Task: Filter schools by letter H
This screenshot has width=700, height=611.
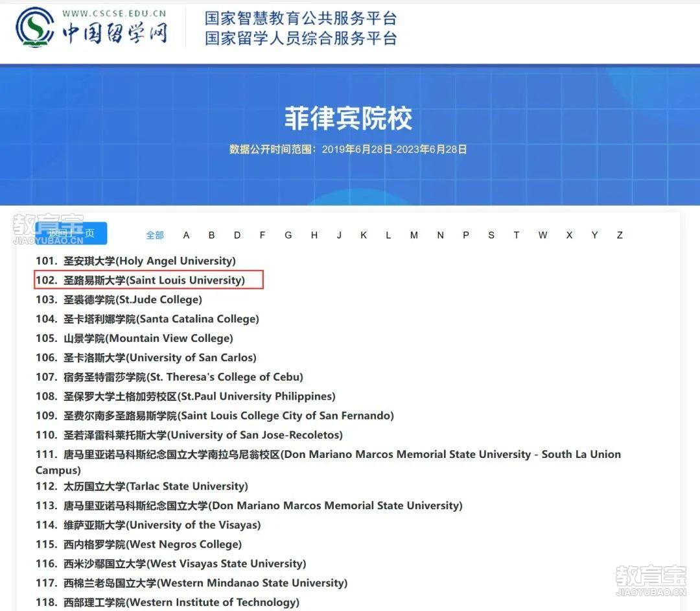Action: pos(314,235)
